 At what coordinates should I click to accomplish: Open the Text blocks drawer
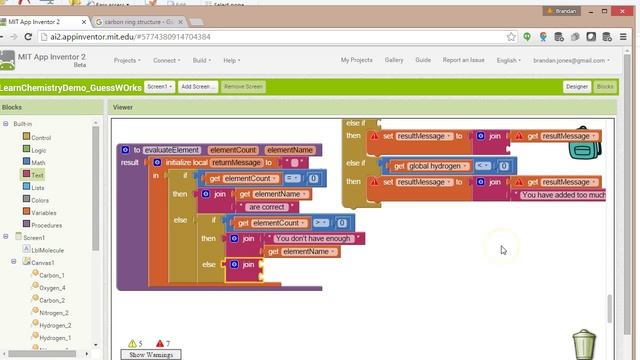[37, 175]
